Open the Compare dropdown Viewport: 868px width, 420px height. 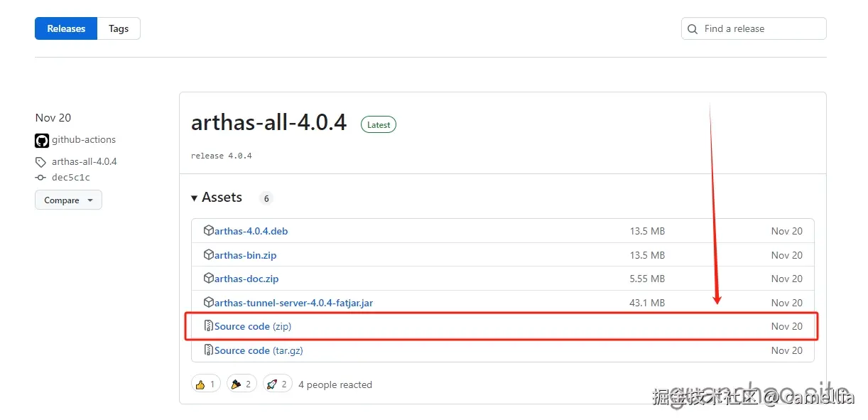[x=68, y=200]
